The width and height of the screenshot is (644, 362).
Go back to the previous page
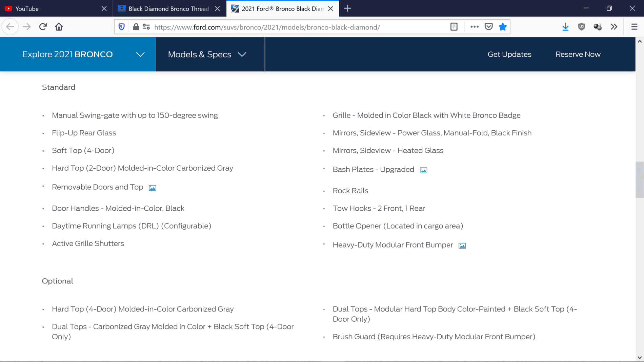[10, 27]
